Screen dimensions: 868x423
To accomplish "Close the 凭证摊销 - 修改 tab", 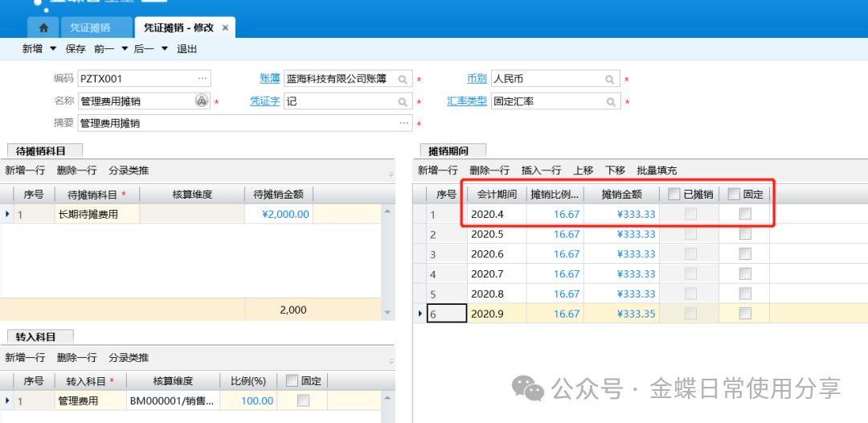I will coord(226,27).
